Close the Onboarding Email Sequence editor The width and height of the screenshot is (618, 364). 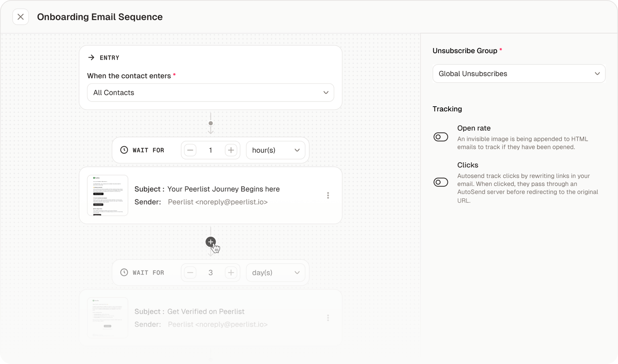tap(20, 17)
